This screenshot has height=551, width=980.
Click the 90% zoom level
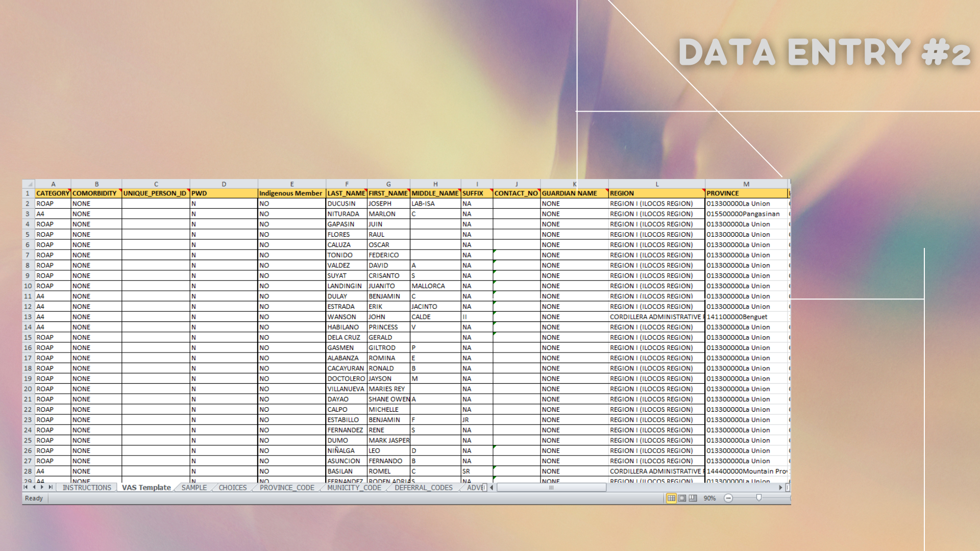[709, 498]
